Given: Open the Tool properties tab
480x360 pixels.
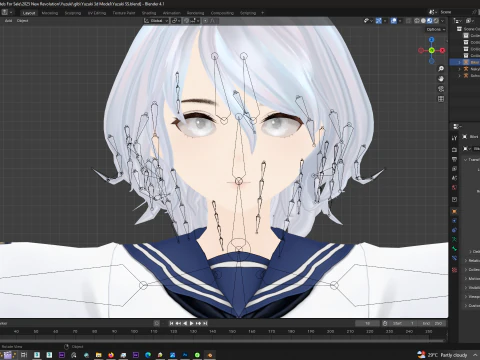Looking at the screenshot, I should (x=454, y=138).
